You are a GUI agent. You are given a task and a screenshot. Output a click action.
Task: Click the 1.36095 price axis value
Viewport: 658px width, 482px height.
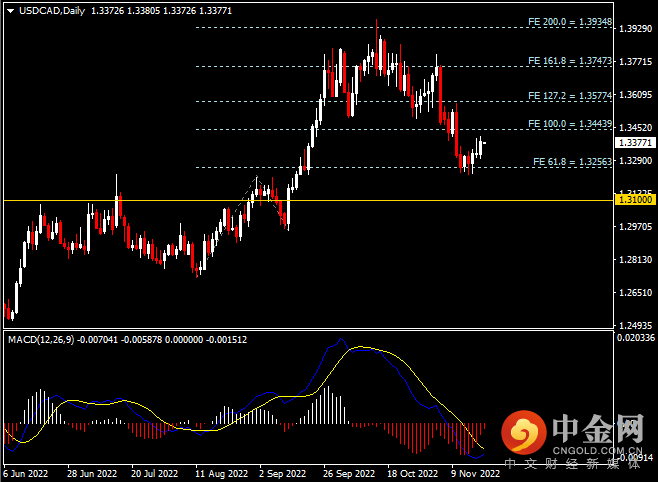(635, 95)
